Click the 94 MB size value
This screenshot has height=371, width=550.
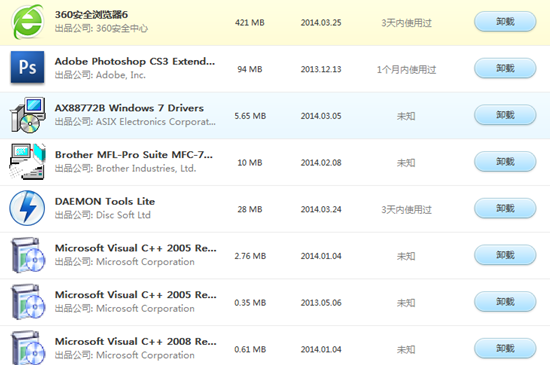250,69
